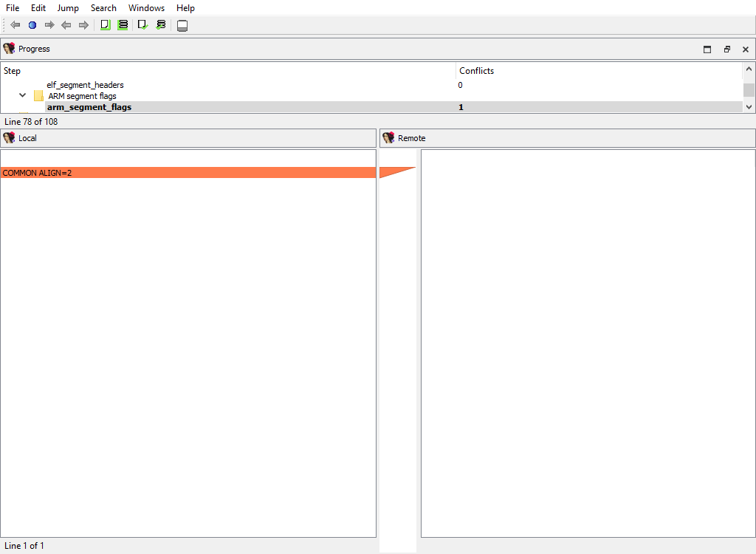The image size is (756, 554).
Task: Open the Jump menu
Action: pyautogui.click(x=68, y=8)
